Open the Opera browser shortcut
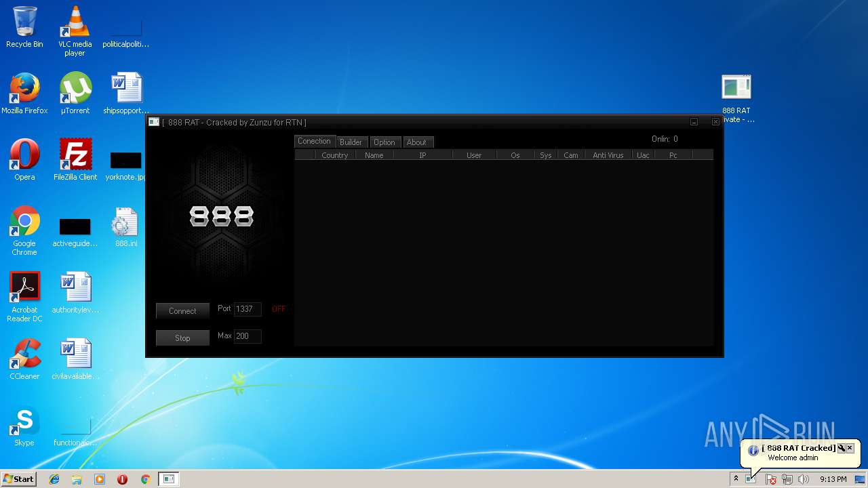 pyautogui.click(x=24, y=160)
